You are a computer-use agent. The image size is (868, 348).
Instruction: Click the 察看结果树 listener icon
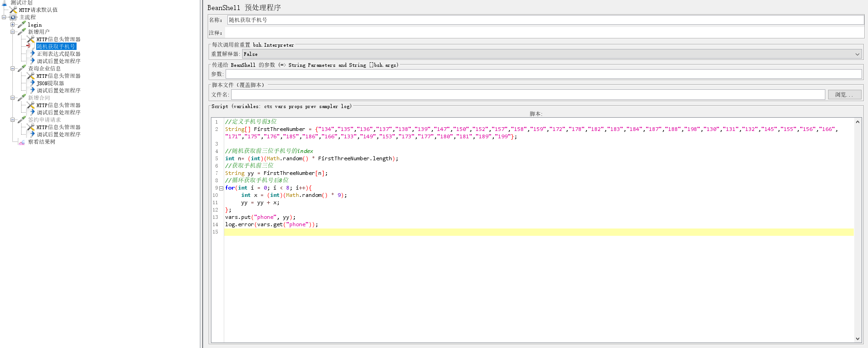click(22, 142)
